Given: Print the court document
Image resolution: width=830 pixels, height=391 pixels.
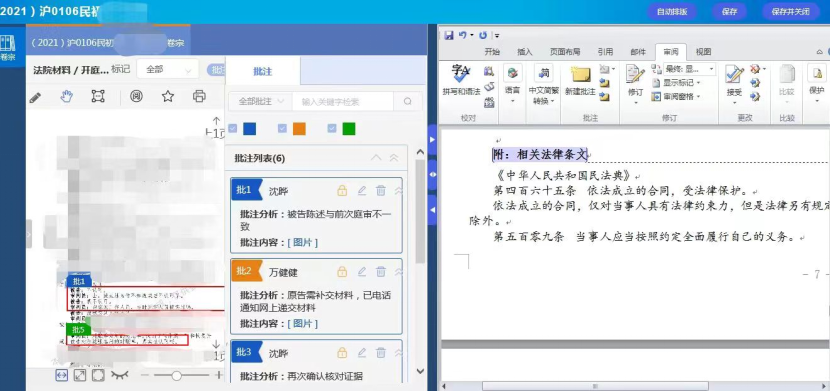Looking at the screenshot, I should pos(199,96).
